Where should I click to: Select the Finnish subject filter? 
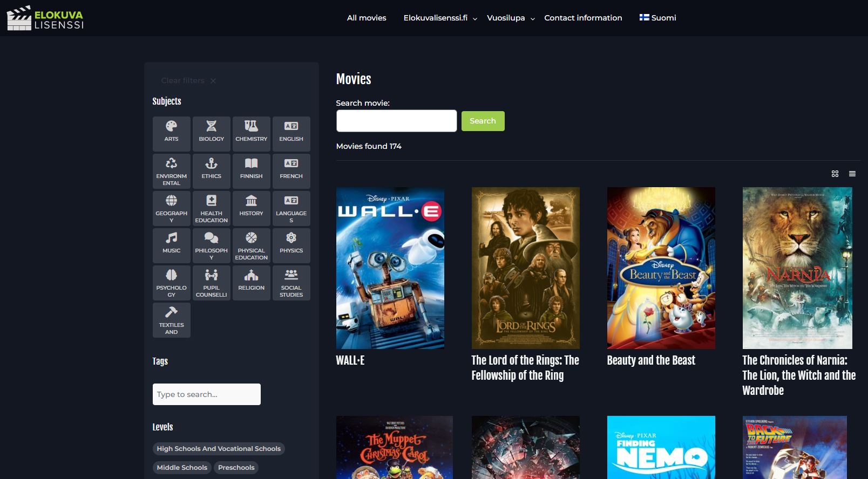coord(251,171)
